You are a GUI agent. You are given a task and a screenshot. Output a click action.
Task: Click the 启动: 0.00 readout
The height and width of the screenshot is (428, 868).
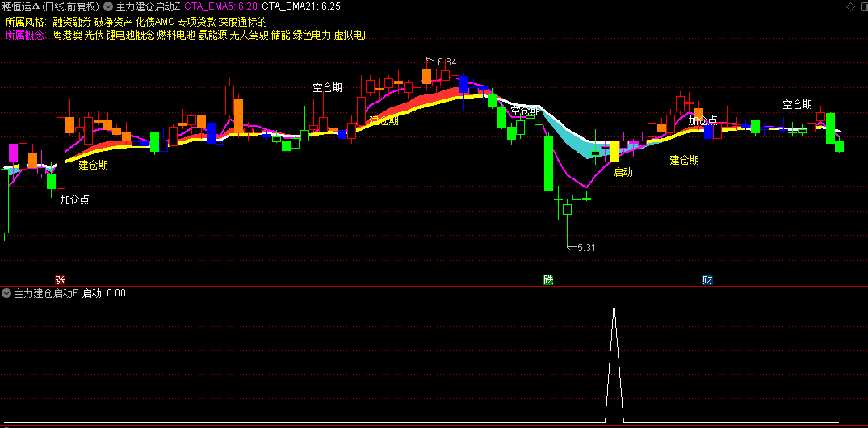tap(104, 293)
